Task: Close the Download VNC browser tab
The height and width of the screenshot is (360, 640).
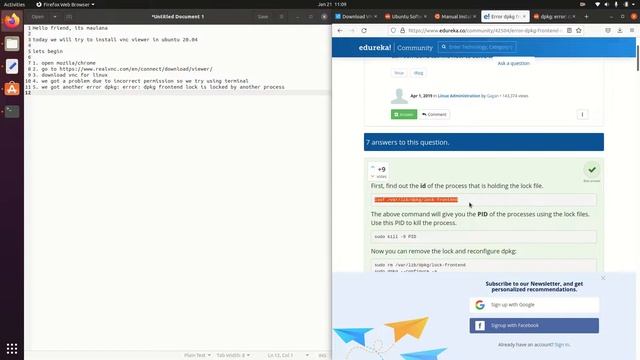Action: click(375, 17)
